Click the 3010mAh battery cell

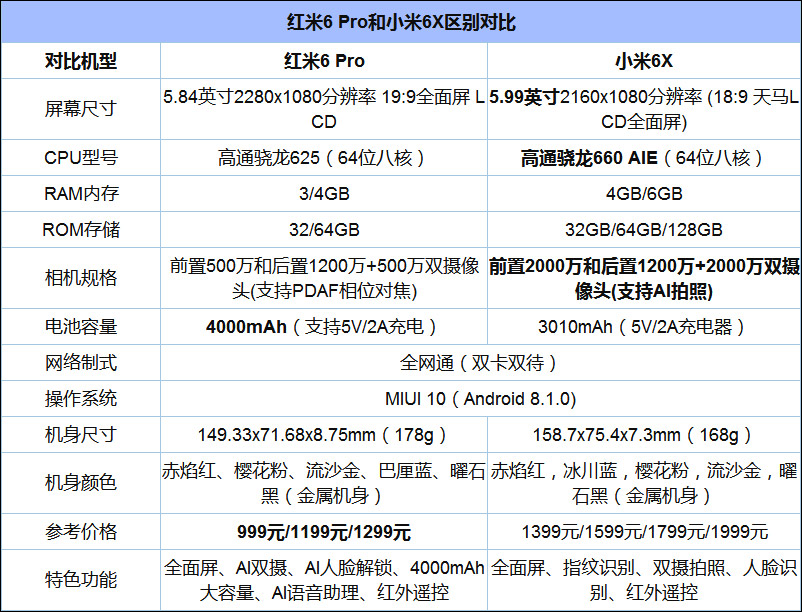click(644, 327)
